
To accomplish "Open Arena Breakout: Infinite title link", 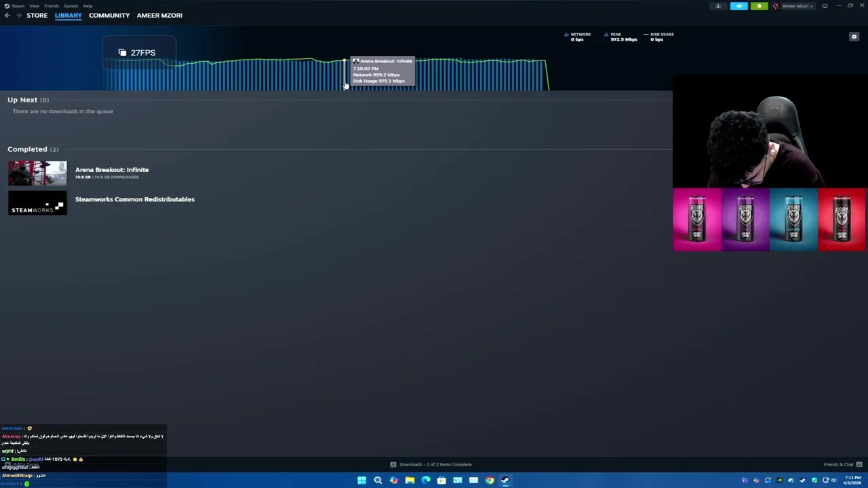I will [112, 169].
